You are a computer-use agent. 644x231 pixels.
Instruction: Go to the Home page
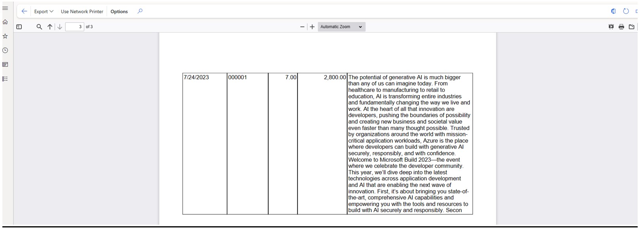(x=5, y=22)
